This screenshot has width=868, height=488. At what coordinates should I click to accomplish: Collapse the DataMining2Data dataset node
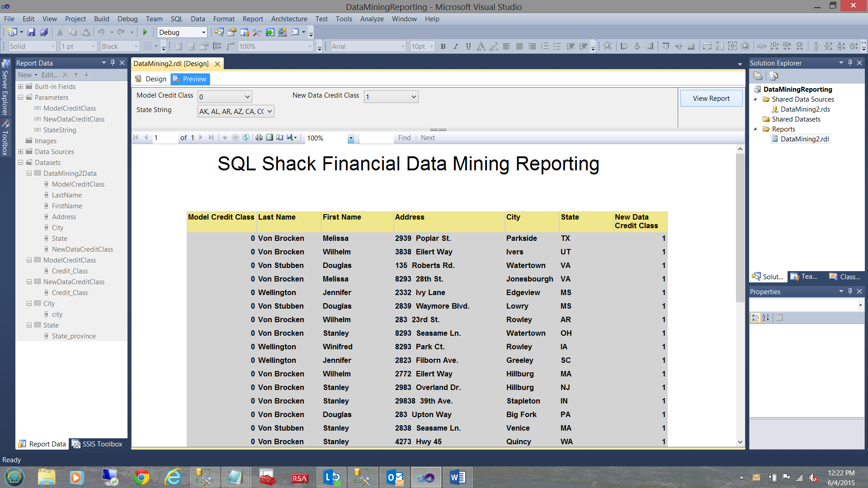coord(29,174)
